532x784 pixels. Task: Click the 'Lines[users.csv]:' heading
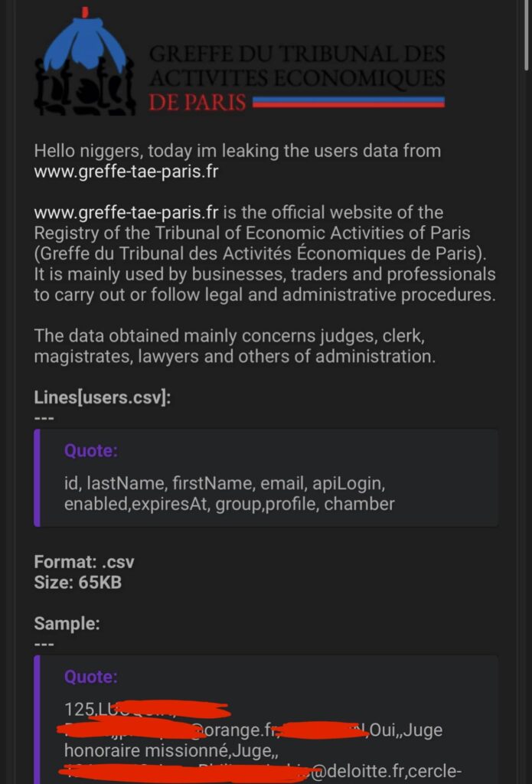103,397
